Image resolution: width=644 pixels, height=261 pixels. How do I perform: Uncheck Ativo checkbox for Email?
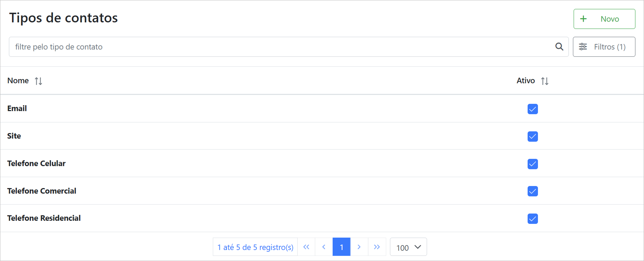point(532,109)
